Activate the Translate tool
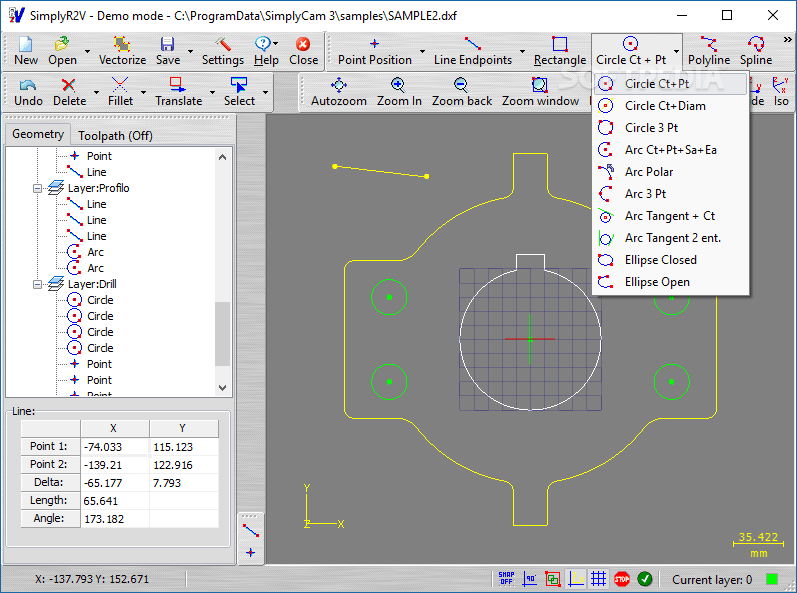 tap(178, 92)
